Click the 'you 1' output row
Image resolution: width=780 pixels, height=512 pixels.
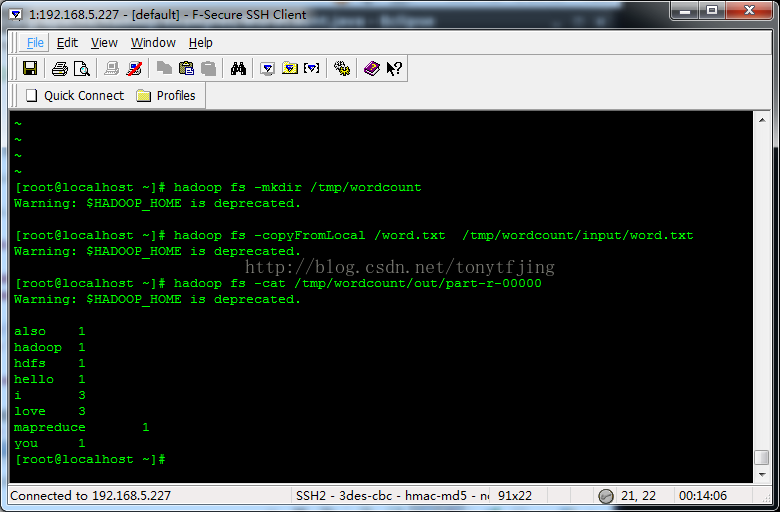[x=50, y=443]
